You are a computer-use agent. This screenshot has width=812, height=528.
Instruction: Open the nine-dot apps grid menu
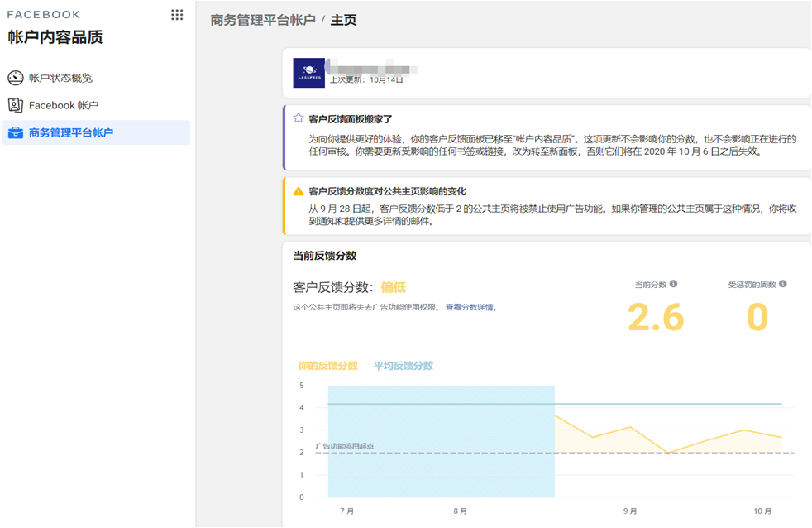[177, 15]
